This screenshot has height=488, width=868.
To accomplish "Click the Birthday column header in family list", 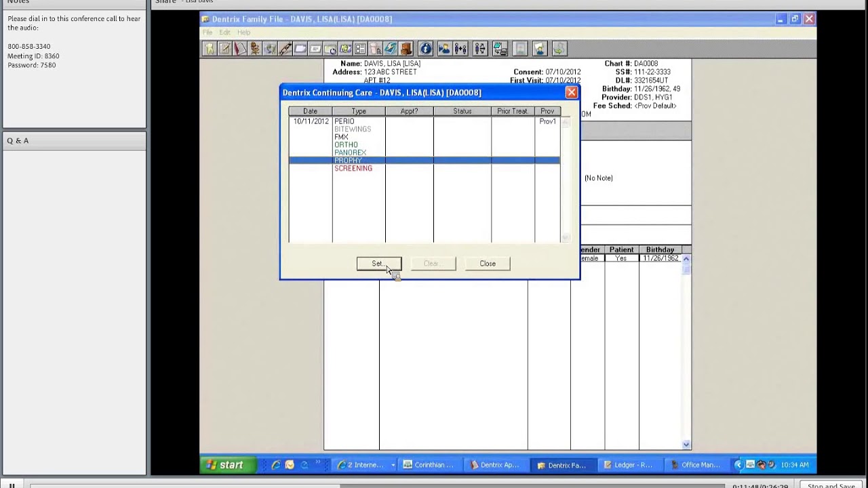I will tap(660, 250).
